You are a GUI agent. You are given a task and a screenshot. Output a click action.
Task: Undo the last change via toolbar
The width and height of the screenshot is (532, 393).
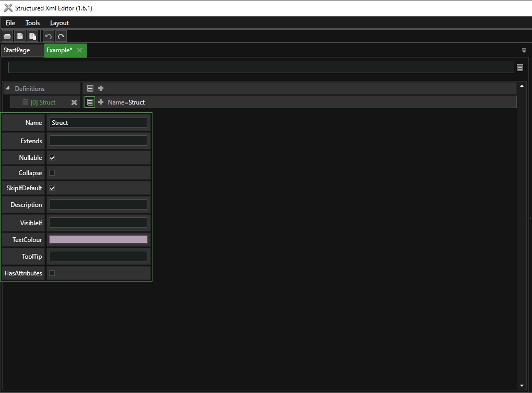tap(48, 37)
